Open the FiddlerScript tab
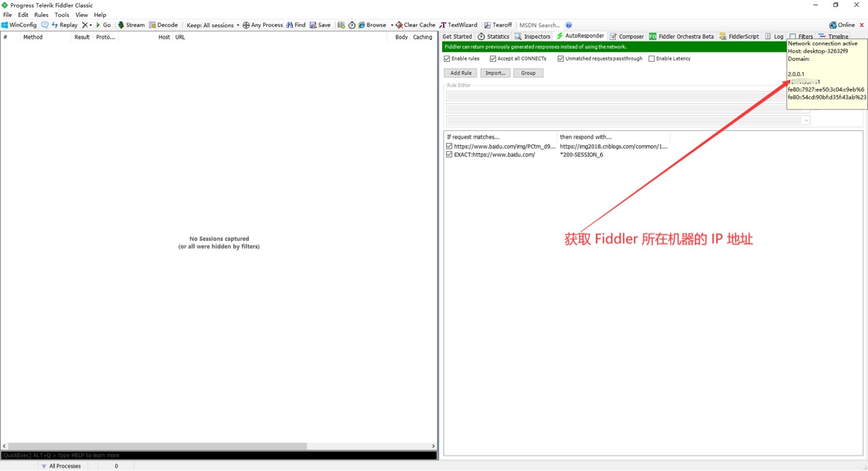The height and width of the screenshot is (471, 868). tap(739, 37)
